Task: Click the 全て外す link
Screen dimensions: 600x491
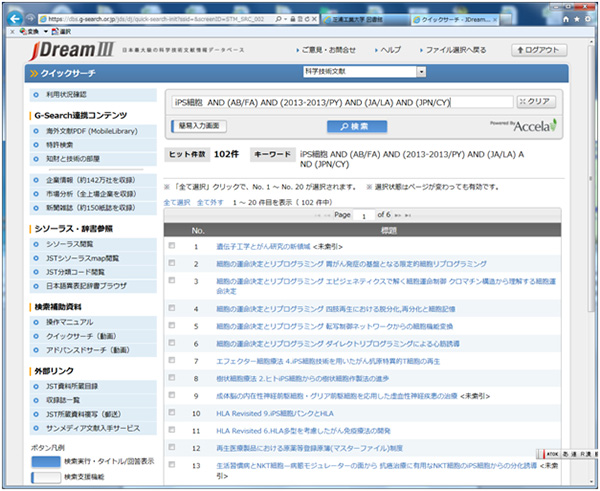Action: (x=210, y=202)
